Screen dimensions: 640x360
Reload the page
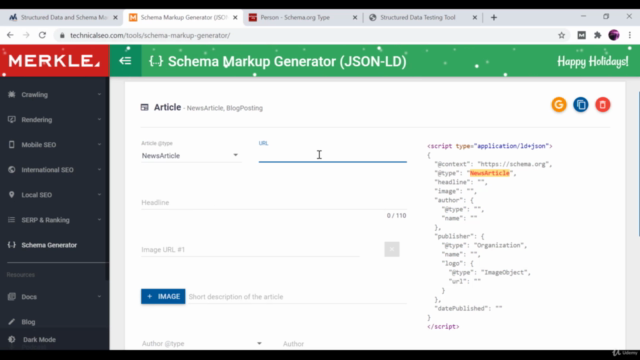click(x=42, y=36)
